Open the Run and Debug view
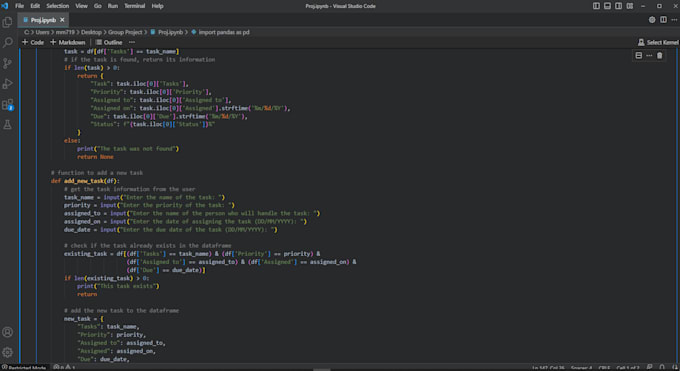The height and width of the screenshot is (371, 680). coord(7,84)
